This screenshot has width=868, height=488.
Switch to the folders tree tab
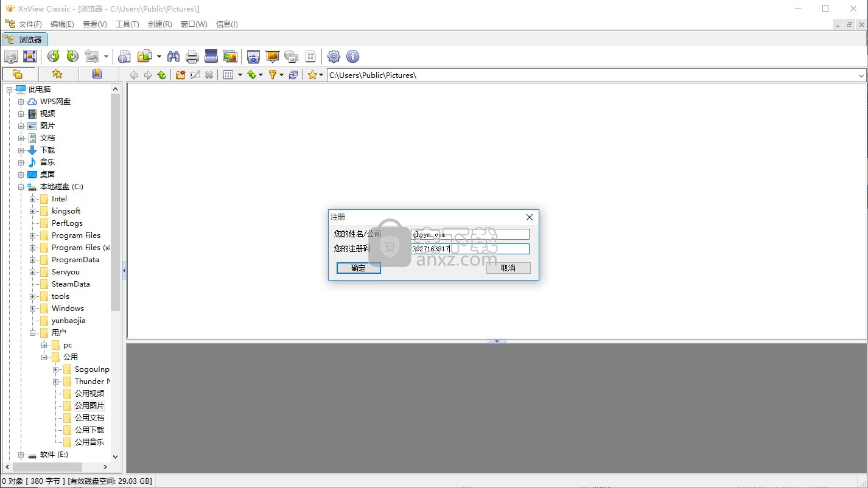coord(18,74)
